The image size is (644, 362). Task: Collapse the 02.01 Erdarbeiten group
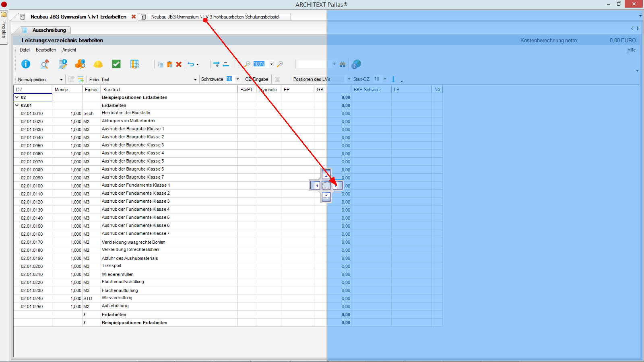[17, 105]
